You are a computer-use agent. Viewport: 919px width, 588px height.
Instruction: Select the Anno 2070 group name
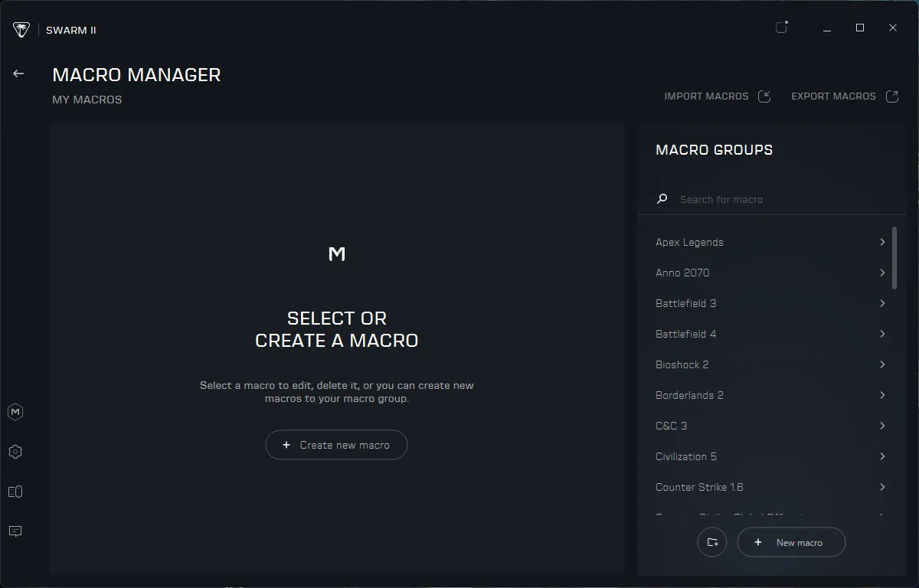point(682,273)
